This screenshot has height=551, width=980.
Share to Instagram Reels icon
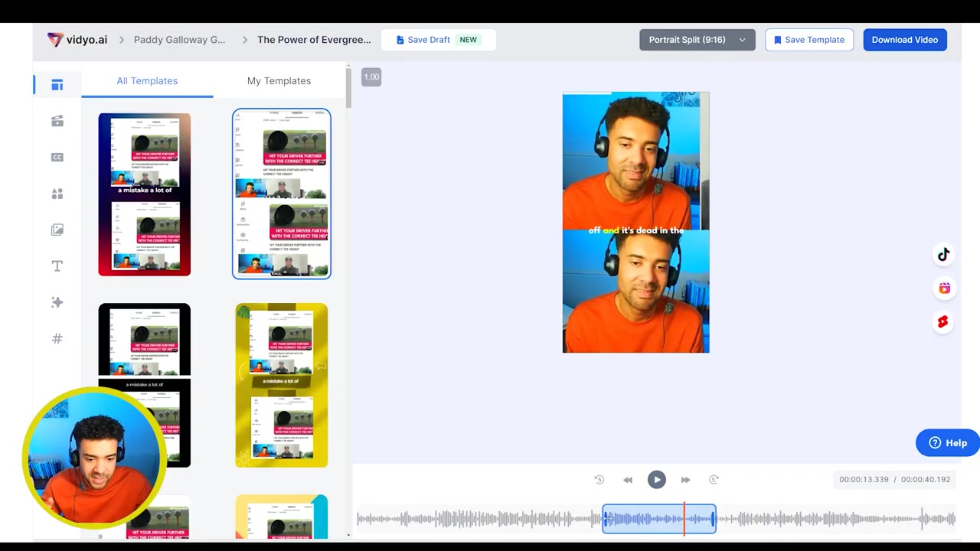coord(944,289)
